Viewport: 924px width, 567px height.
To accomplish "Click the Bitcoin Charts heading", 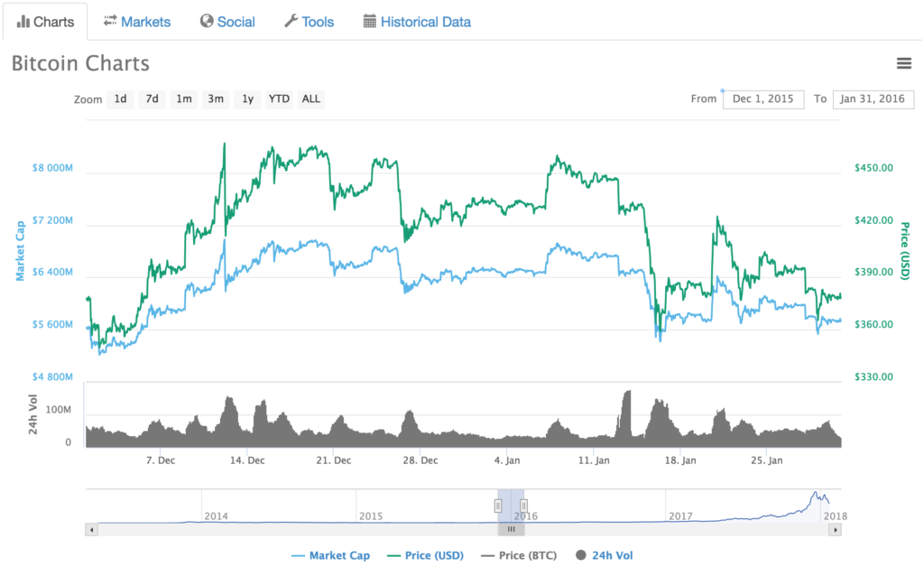I will coord(80,63).
